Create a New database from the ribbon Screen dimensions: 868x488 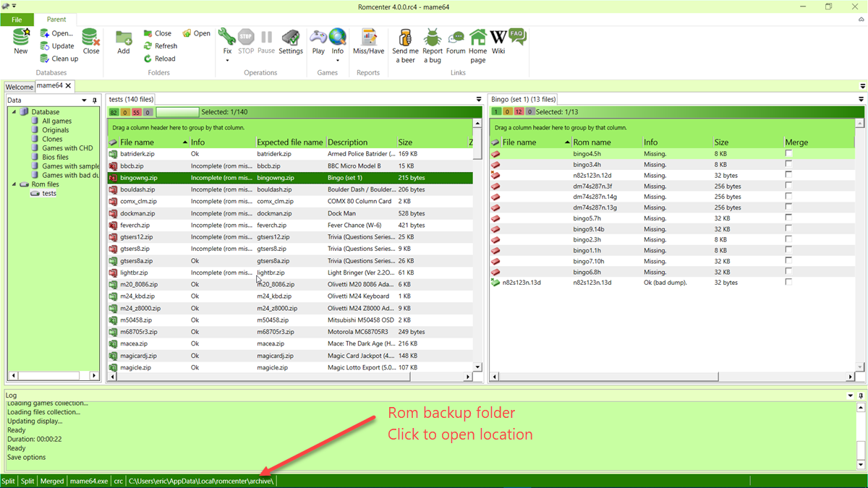(x=21, y=41)
